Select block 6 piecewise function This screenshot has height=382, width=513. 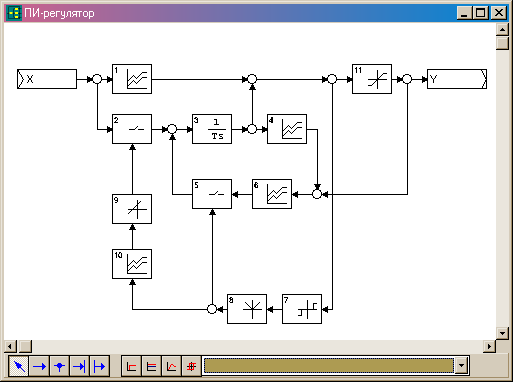(272, 194)
